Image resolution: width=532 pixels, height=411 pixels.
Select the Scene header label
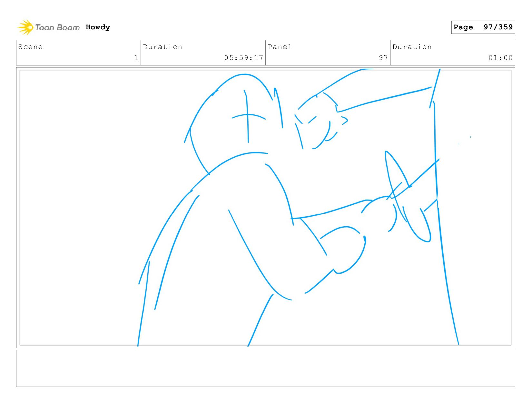click(31, 47)
